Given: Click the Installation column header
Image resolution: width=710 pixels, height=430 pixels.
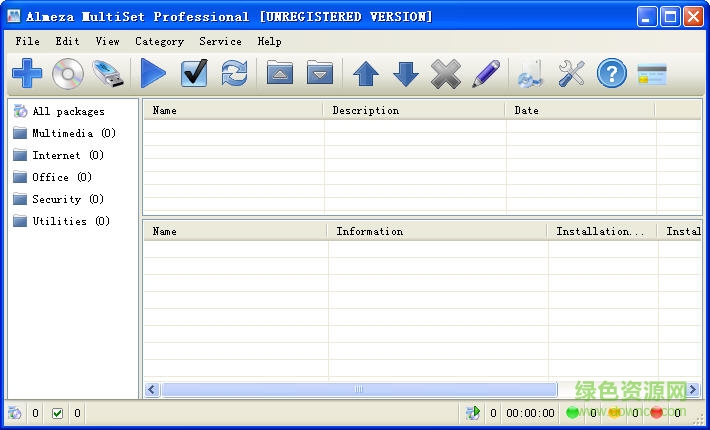Looking at the screenshot, I should (601, 231).
